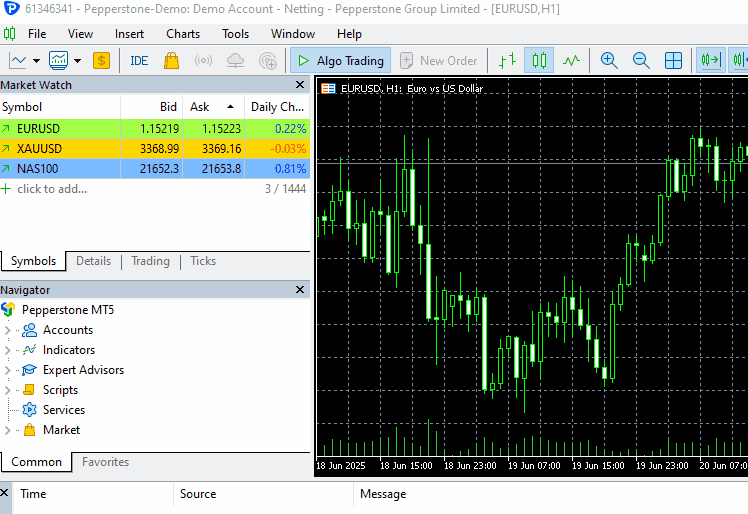Expand the Market tree node
Image resolution: width=748 pixels, height=514 pixels.
pyautogui.click(x=7, y=430)
